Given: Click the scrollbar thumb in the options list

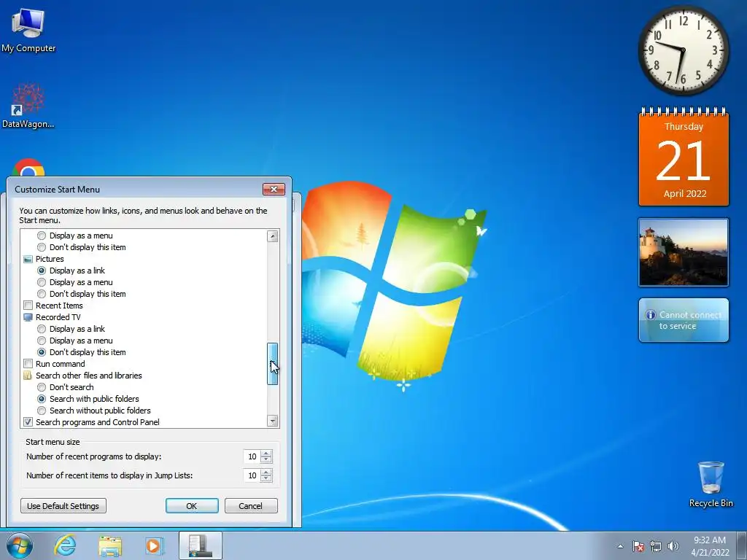Looking at the screenshot, I should (273, 364).
